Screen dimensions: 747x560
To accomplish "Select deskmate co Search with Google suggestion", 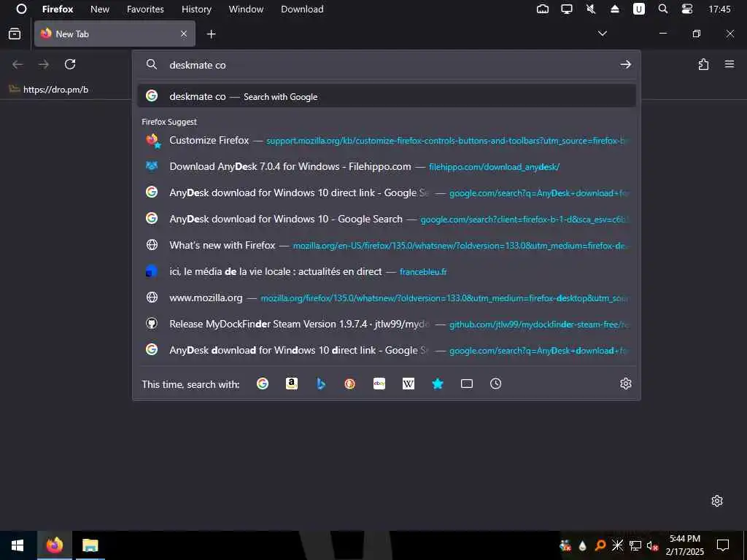I will tap(387, 96).
